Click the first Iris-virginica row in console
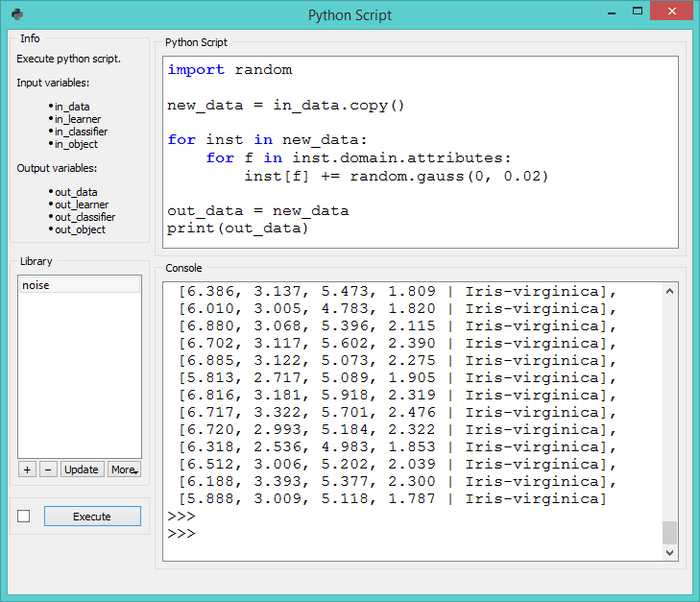 (394, 291)
